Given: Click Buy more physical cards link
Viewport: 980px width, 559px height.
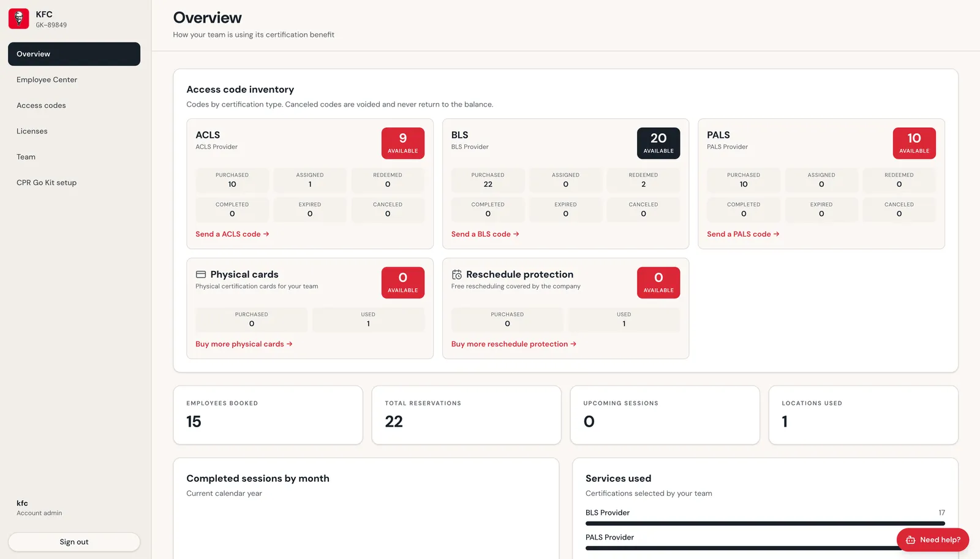Looking at the screenshot, I should pos(244,344).
